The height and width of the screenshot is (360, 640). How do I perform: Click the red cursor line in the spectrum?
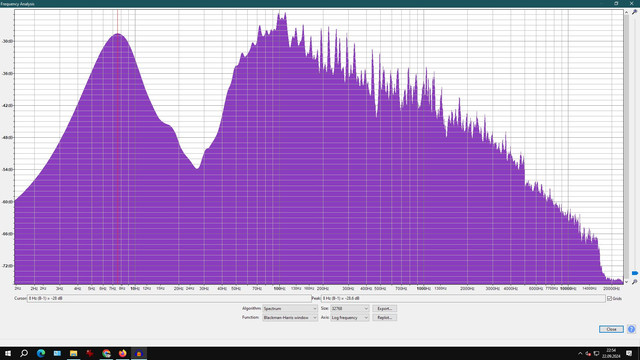point(118,147)
